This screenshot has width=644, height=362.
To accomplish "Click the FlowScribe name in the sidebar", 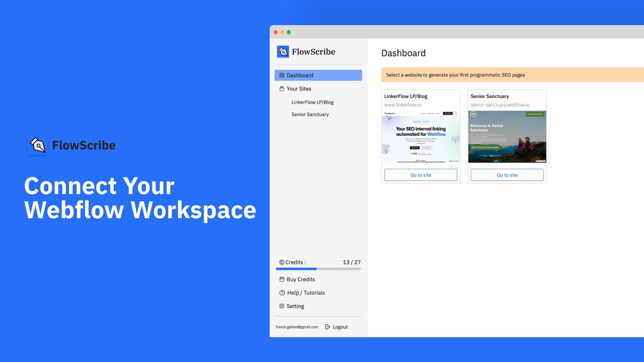I will pyautogui.click(x=313, y=51).
